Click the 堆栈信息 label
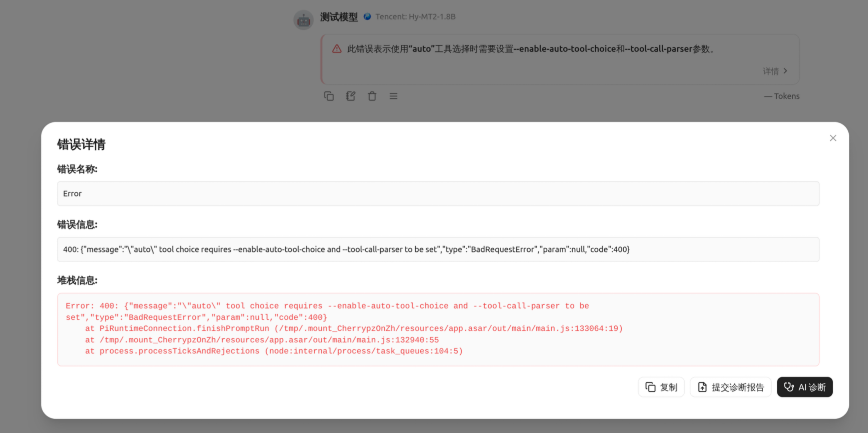This screenshot has width=868, height=433. [x=77, y=280]
